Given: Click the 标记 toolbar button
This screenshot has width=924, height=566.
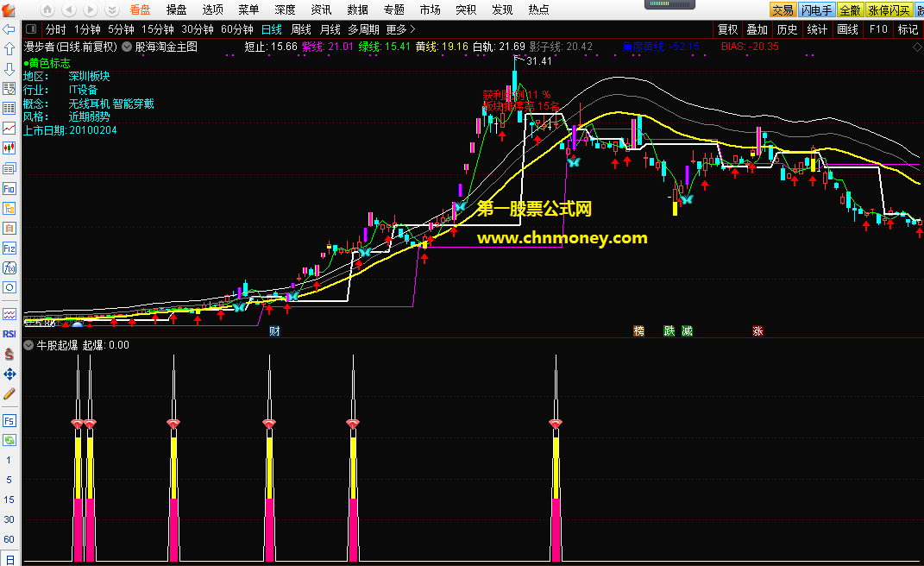Looking at the screenshot, I should click(x=908, y=29).
